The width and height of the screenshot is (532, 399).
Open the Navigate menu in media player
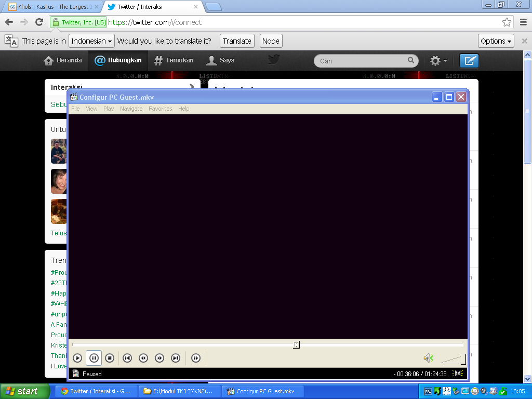(131, 109)
